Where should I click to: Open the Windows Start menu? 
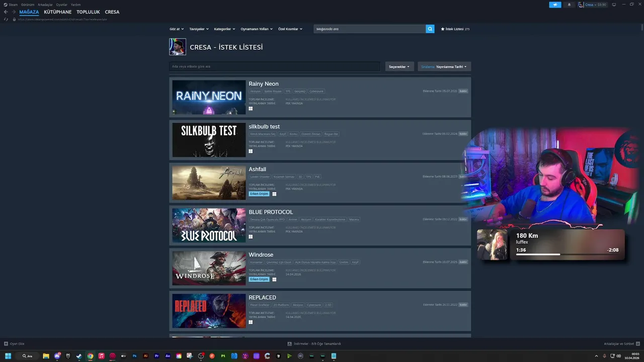[x=8, y=356]
